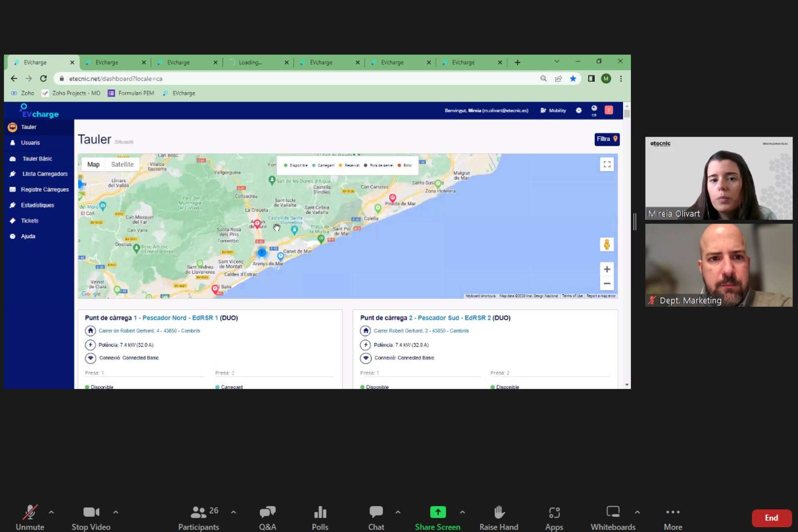Click the bookmark star icon
Screen dimensions: 798x532
[x=573, y=79]
